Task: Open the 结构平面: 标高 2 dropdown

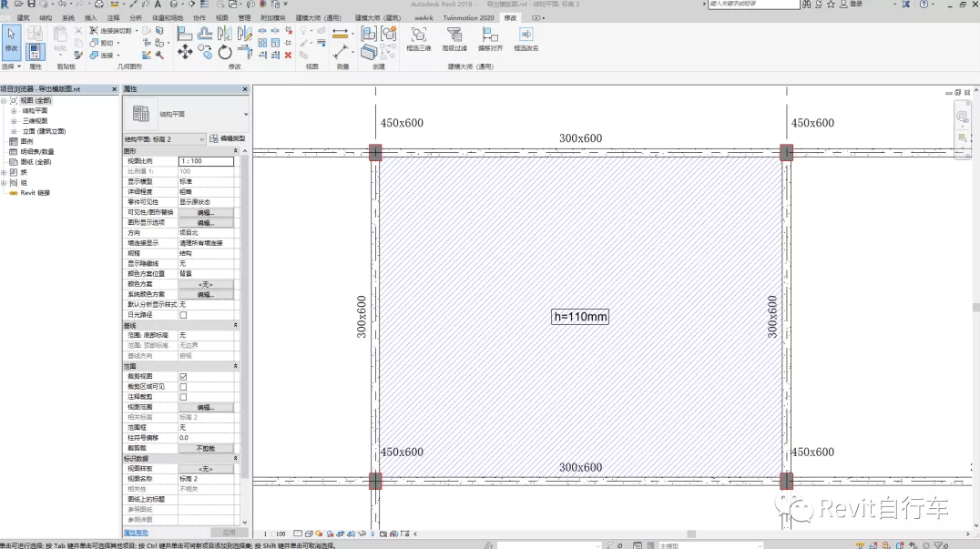Action: point(164,139)
